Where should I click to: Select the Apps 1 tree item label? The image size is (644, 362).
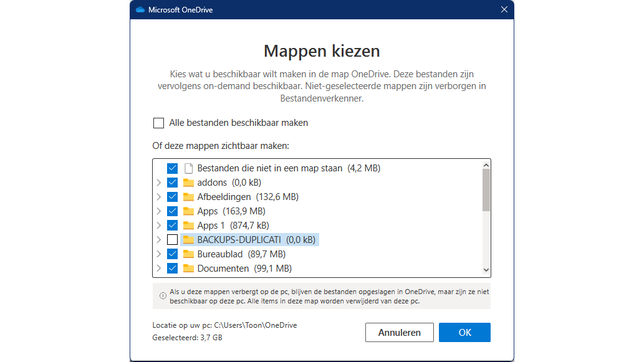pos(211,226)
